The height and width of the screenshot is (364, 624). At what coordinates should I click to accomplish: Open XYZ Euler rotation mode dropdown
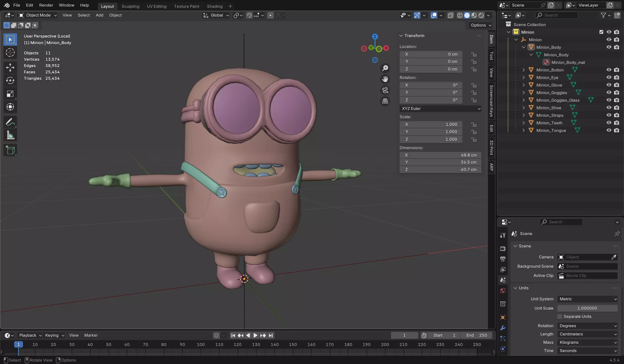tap(440, 108)
